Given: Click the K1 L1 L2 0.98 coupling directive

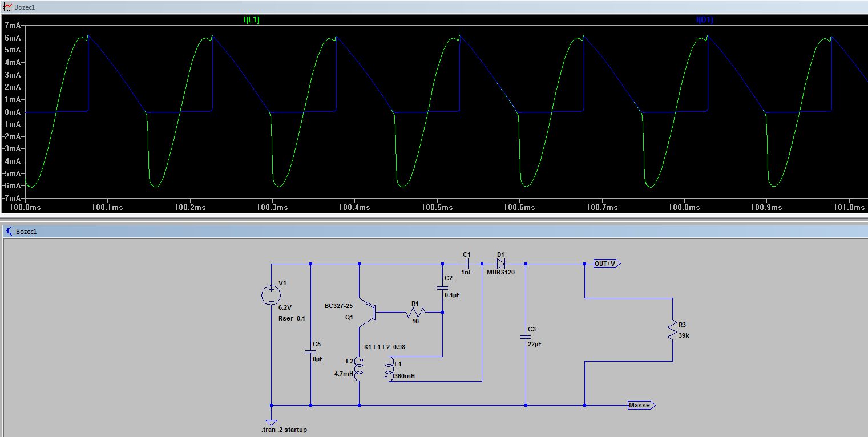Looking at the screenshot, I should 385,347.
